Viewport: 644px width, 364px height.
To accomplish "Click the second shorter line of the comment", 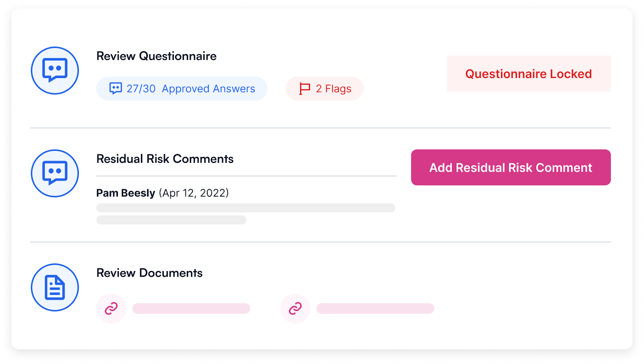I will pos(171,220).
